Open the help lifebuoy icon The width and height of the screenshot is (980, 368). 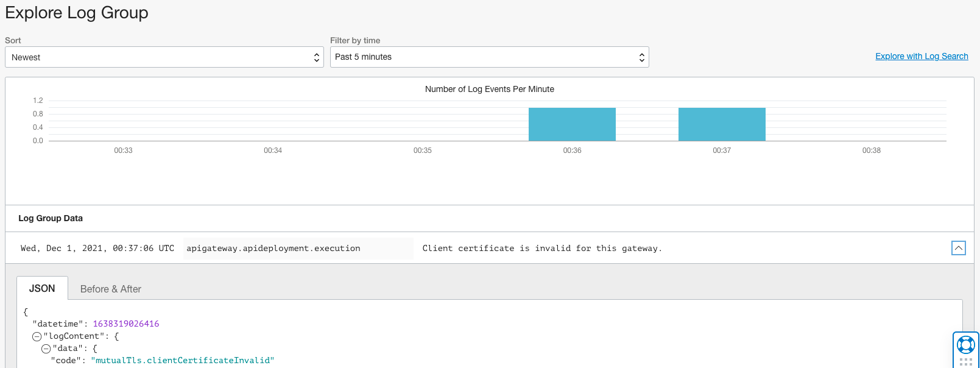click(965, 345)
